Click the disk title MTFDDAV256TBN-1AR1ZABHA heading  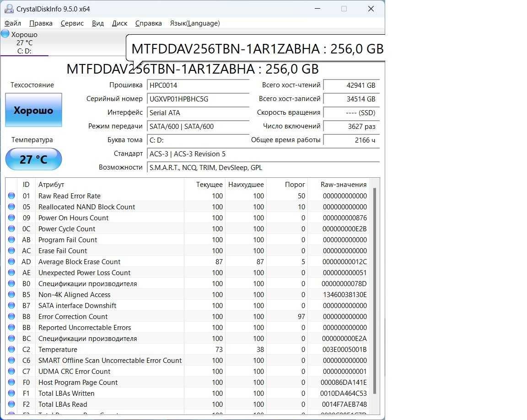193,69
